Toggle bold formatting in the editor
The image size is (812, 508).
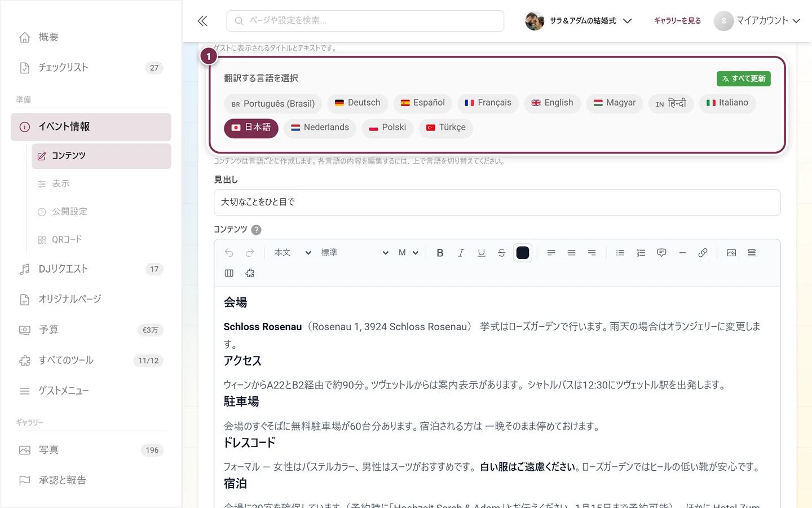click(440, 253)
